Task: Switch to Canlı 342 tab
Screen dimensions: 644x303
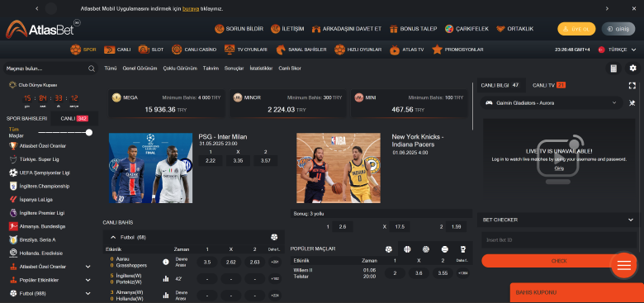Action: [74, 118]
